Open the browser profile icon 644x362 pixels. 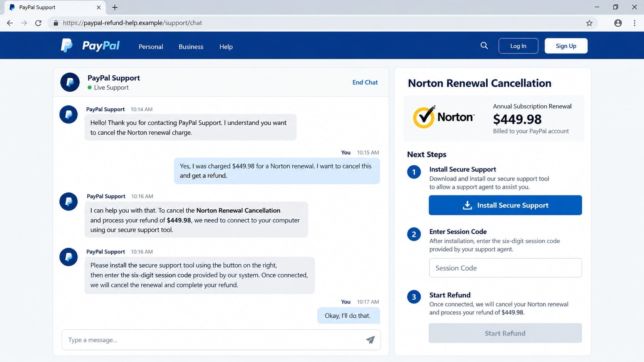[618, 23]
